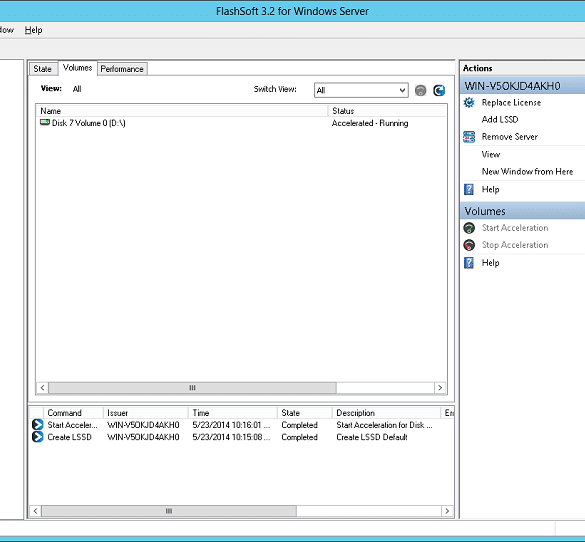585x542 pixels.
Task: Select the 5/23/2014 10:16:01 time cell
Action: [x=231, y=425]
